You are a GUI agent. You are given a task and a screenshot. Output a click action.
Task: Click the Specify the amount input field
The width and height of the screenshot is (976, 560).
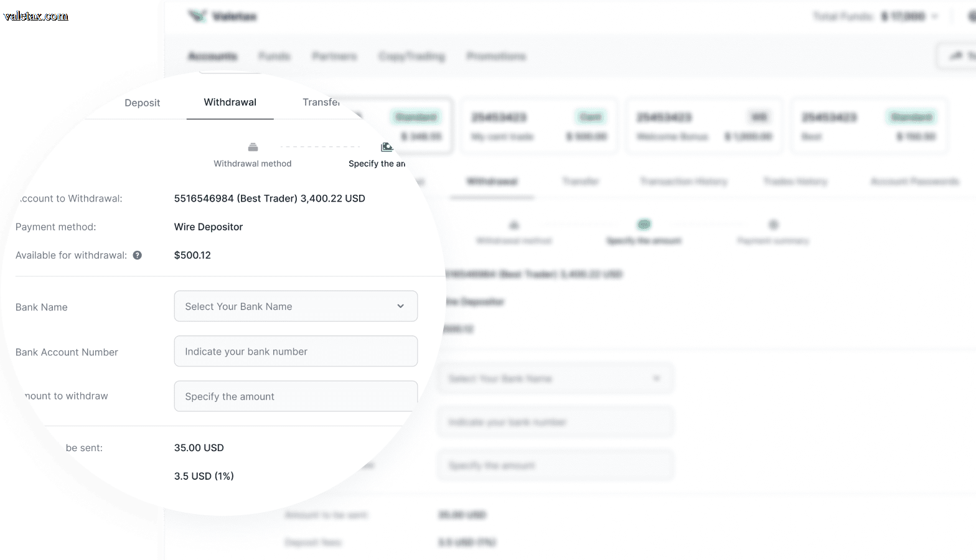pyautogui.click(x=296, y=396)
